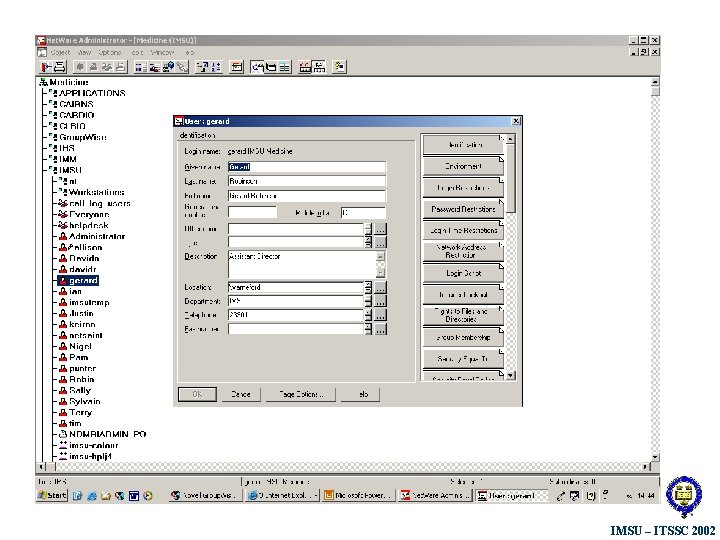Click the gerard user icon in tree
The height and width of the screenshot is (540, 720).
(63, 281)
